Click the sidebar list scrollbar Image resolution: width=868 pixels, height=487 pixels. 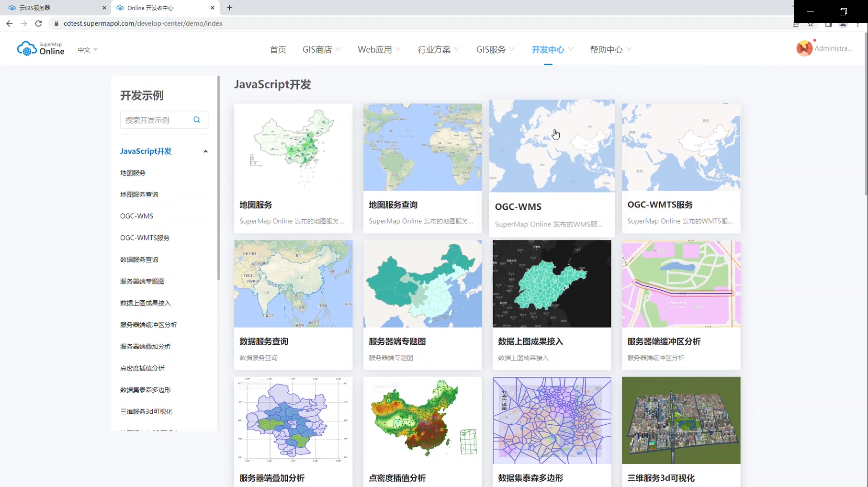[x=218, y=178]
